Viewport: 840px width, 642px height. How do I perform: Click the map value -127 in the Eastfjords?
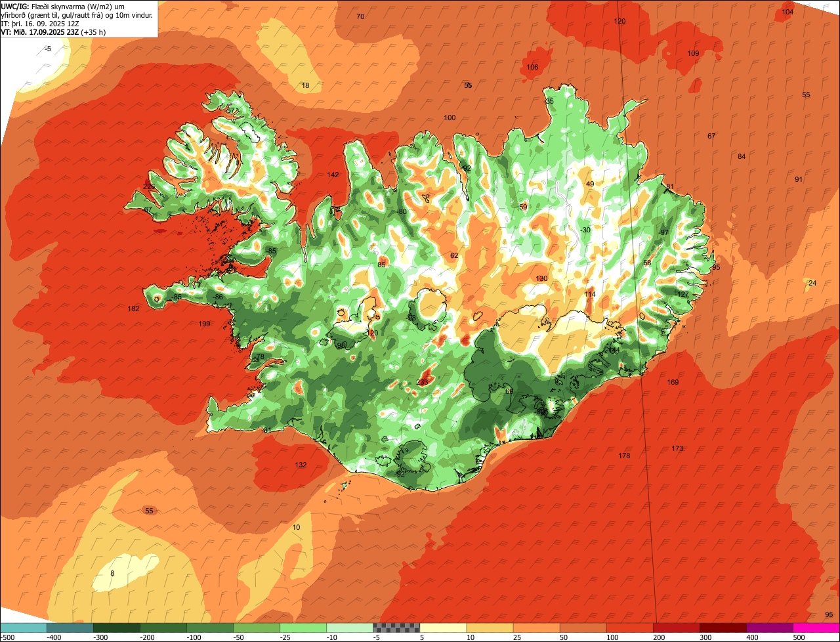point(682,294)
